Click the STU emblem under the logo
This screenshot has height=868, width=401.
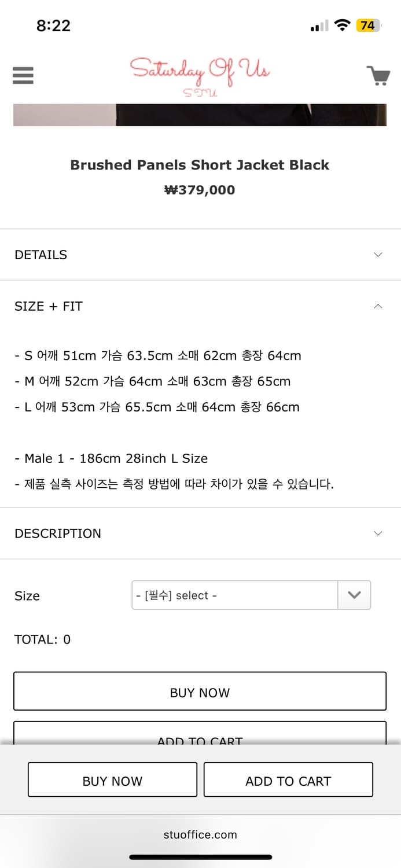pos(200,91)
